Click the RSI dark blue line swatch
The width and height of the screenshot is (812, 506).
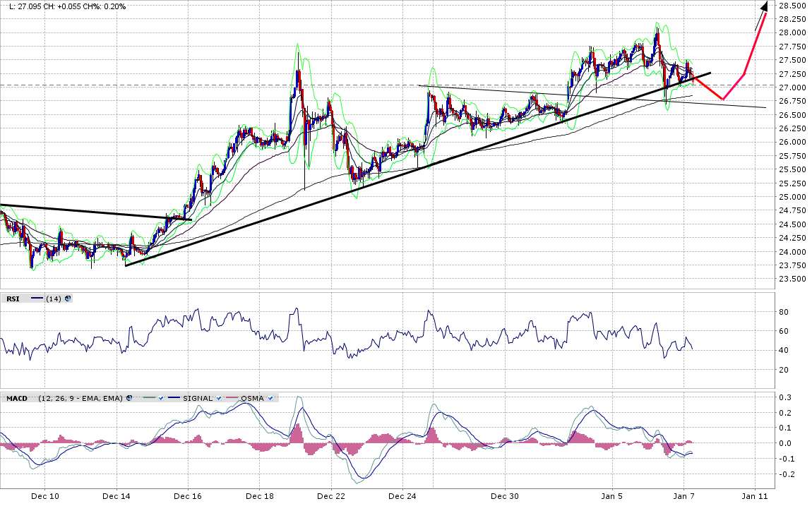37,299
